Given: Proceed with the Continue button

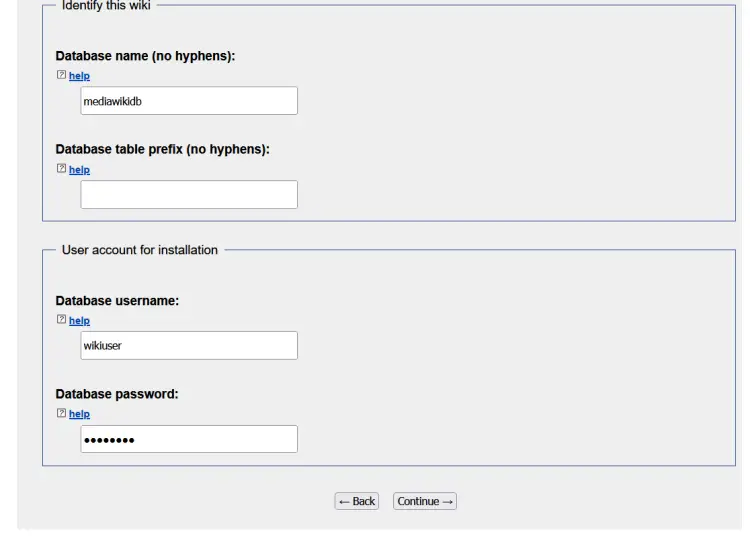Looking at the screenshot, I should coord(425,501).
